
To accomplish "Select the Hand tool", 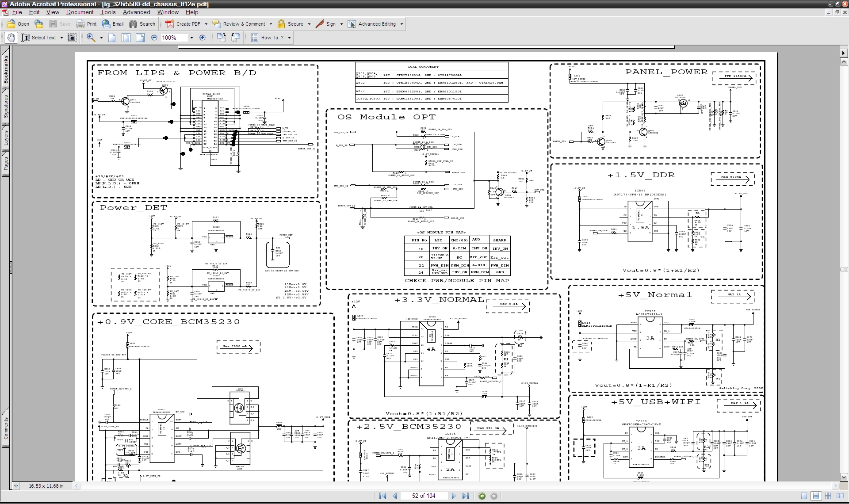I will (x=11, y=38).
